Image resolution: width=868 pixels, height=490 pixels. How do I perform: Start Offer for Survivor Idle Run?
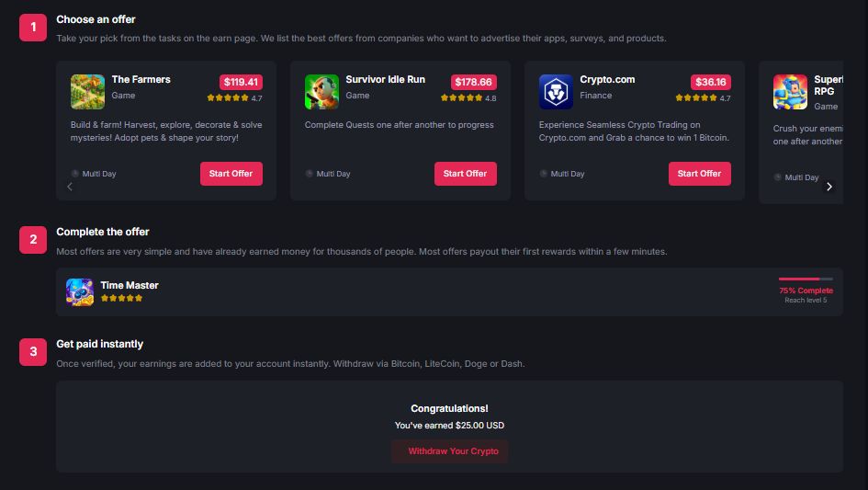(465, 174)
